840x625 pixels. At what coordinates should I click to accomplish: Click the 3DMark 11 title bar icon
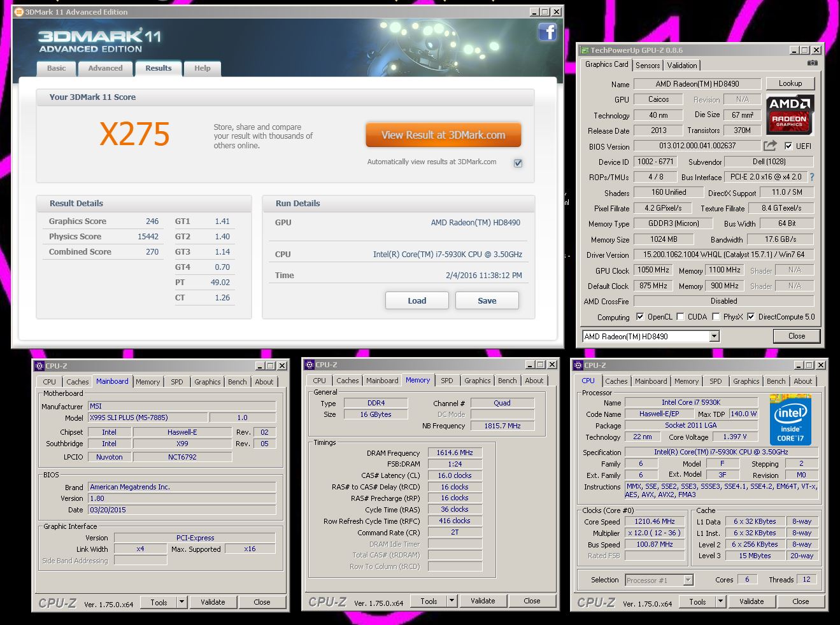click(18, 11)
